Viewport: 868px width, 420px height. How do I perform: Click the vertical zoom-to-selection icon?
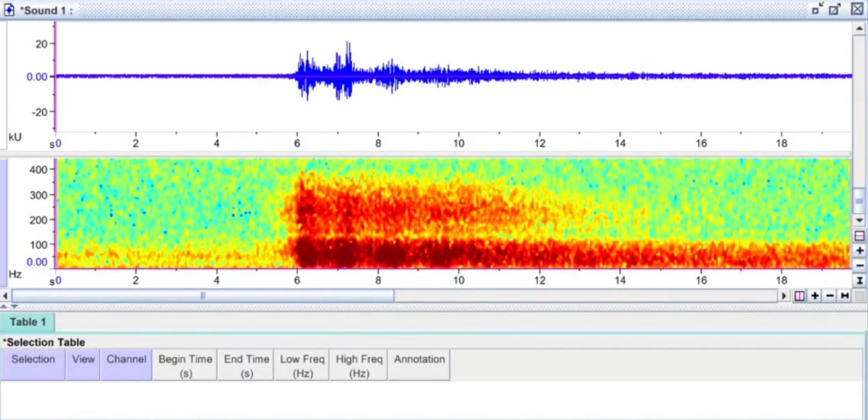(859, 236)
